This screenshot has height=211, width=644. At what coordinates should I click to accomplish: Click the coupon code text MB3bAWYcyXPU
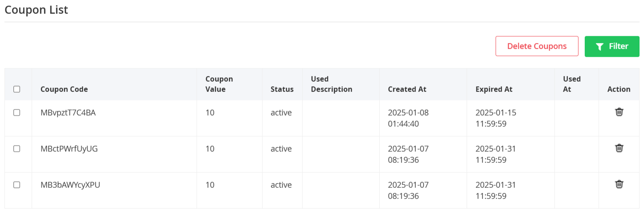point(70,185)
